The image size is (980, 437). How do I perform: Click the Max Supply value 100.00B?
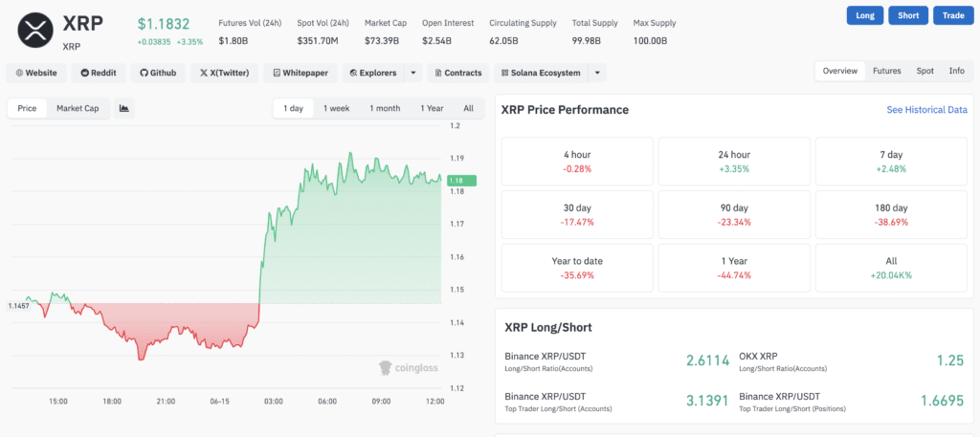(650, 41)
